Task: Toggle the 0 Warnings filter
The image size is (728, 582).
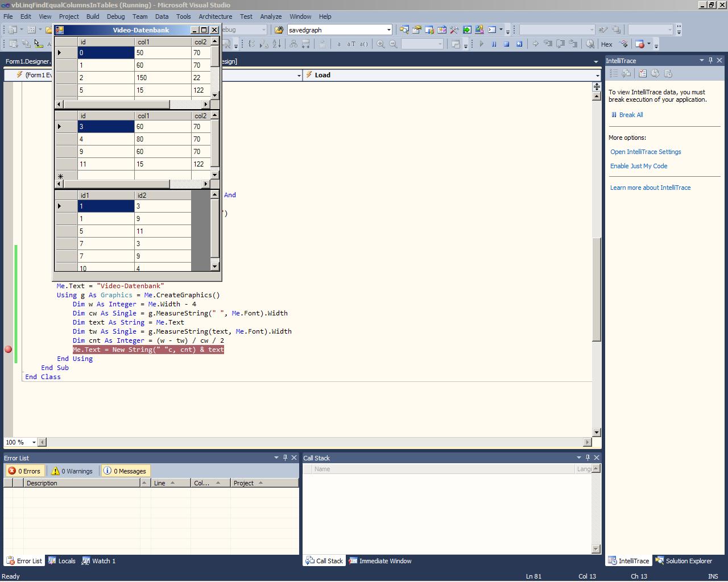Action: coord(72,471)
